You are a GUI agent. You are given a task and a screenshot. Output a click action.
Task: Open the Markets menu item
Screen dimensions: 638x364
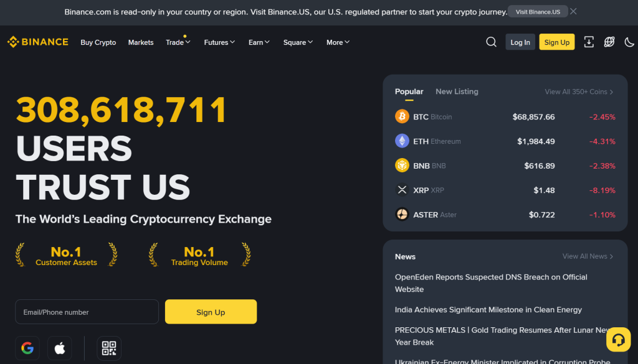141,42
